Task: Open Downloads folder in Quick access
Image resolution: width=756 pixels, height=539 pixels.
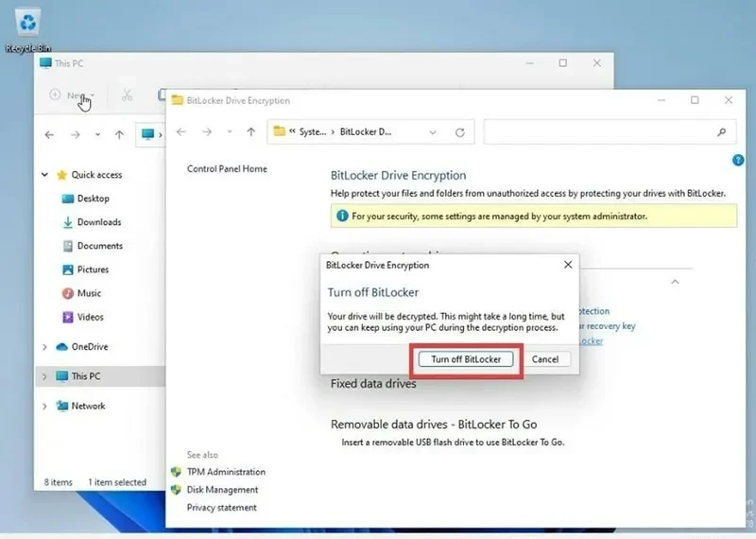Action: [x=99, y=222]
